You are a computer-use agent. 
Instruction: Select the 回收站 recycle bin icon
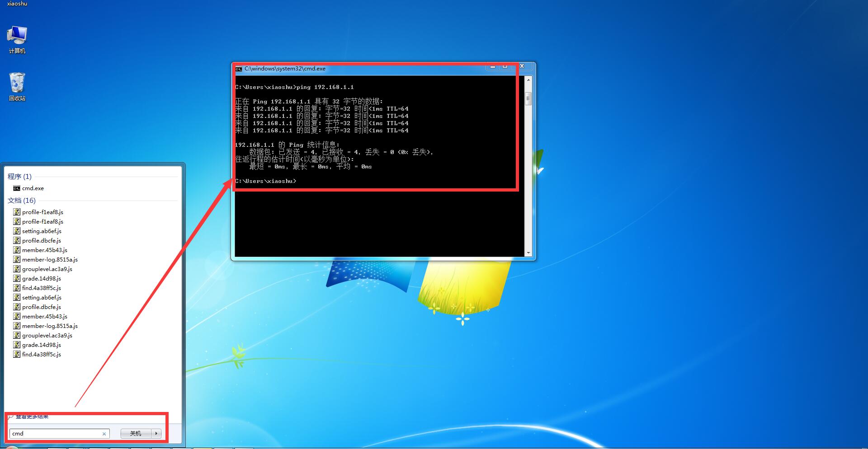17,87
